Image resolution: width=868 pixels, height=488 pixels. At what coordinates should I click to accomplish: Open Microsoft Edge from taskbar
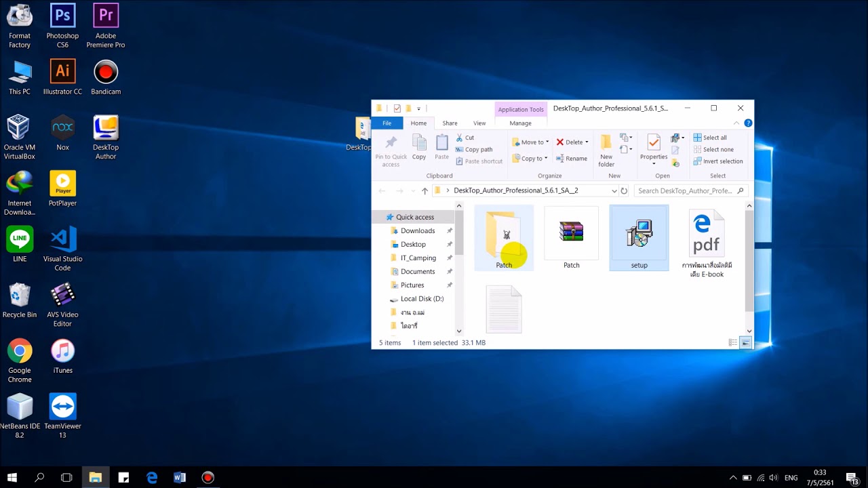pyautogui.click(x=152, y=477)
